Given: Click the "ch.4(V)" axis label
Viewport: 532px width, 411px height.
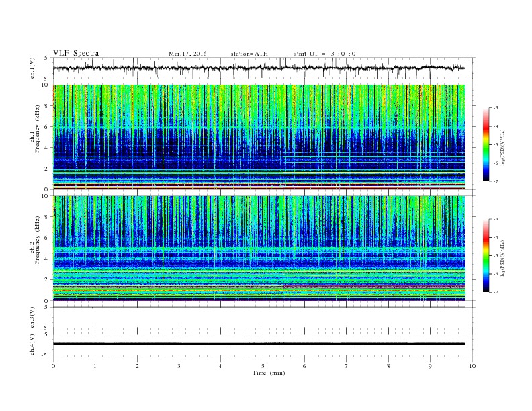Looking at the screenshot, I should [x=32, y=345].
